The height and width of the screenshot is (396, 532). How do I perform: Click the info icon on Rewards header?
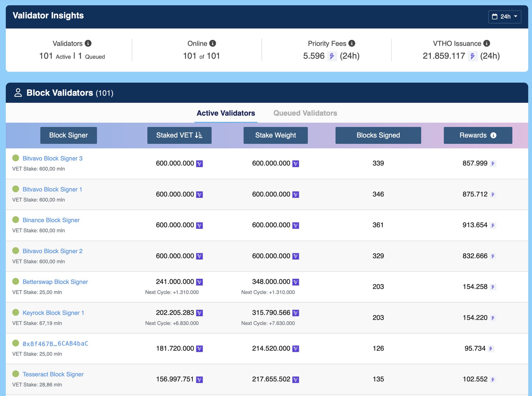[x=493, y=135]
